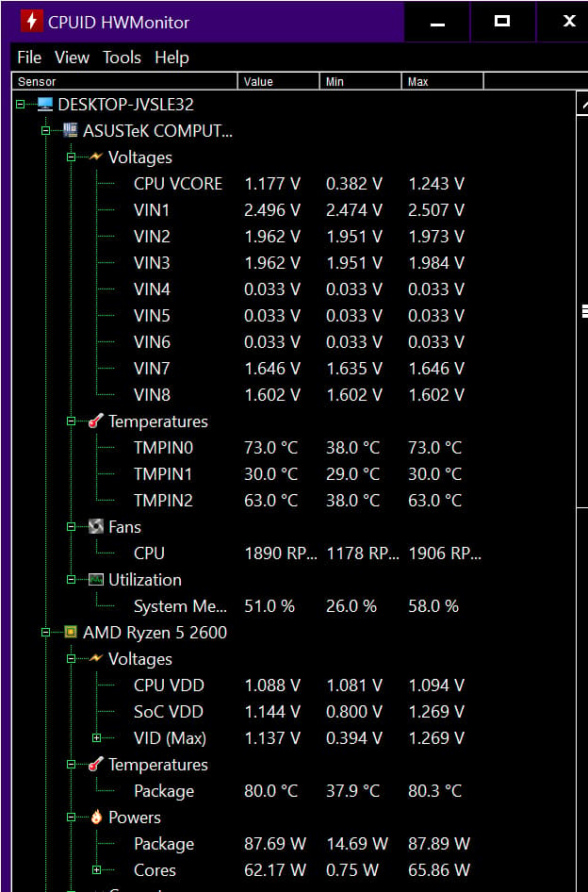Click the motherboard Voltages lightning icon
Viewport: 588px width, 892px height.
[95, 157]
